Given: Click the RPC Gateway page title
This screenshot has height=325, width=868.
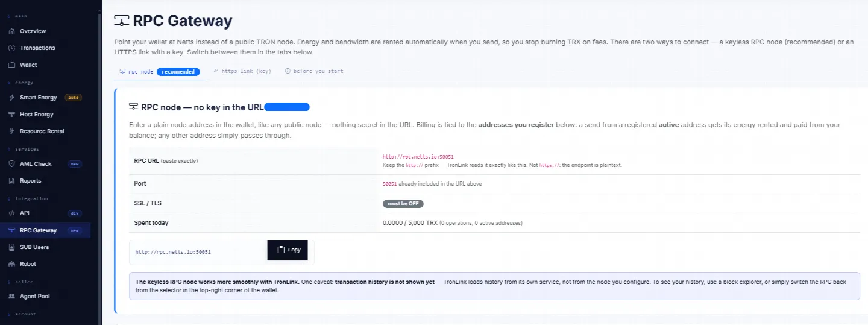Looking at the screenshot, I should click(182, 21).
